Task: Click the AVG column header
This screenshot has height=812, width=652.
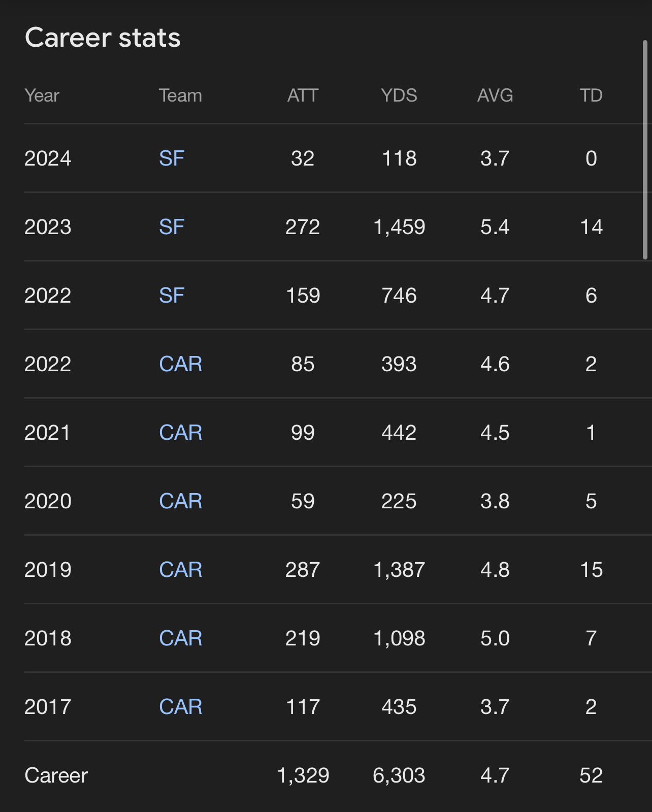Action: [x=495, y=95]
